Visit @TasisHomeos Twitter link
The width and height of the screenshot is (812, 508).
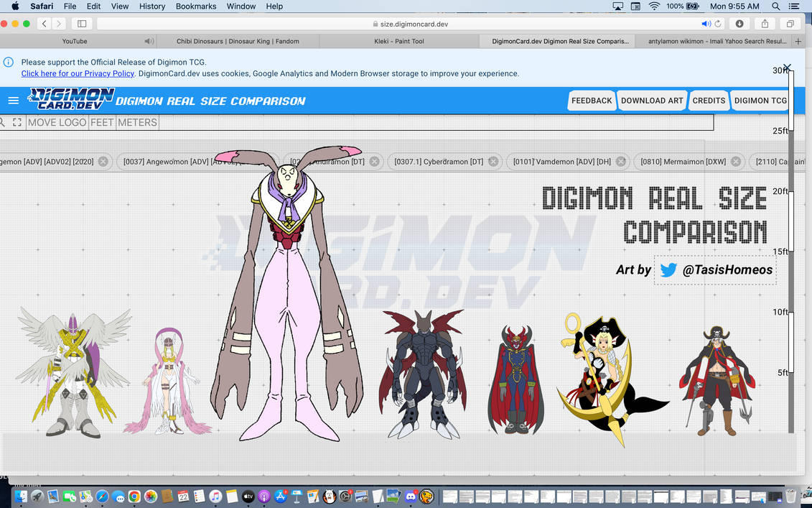[x=727, y=269]
